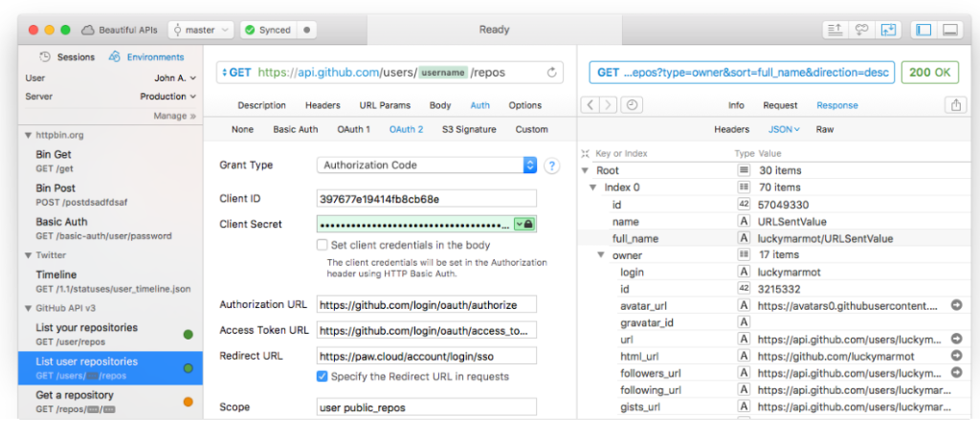Click the export request toolbar icon

pos(835,30)
